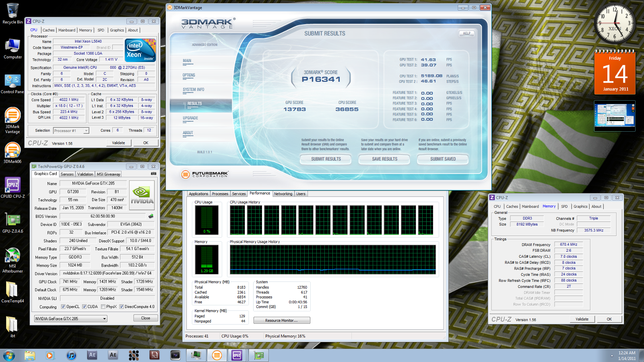Image resolution: width=644 pixels, height=362 pixels.
Task: Click the Futuremark Corporation logo
Action: click(205, 174)
